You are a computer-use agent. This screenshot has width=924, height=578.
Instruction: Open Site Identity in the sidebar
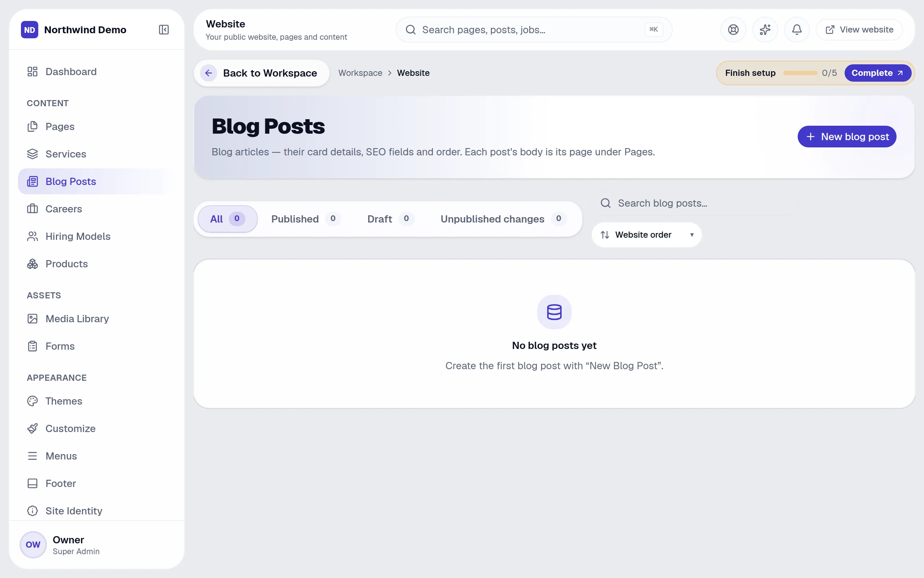(97, 511)
